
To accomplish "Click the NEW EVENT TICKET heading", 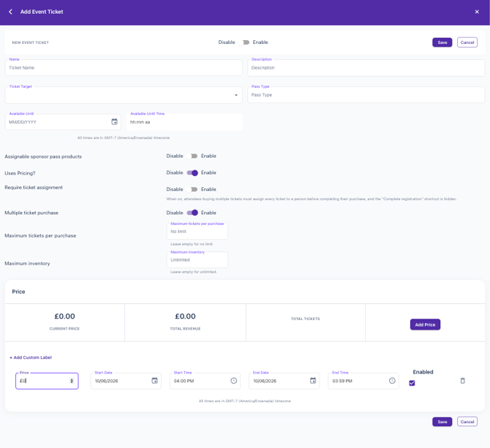I will [30, 42].
